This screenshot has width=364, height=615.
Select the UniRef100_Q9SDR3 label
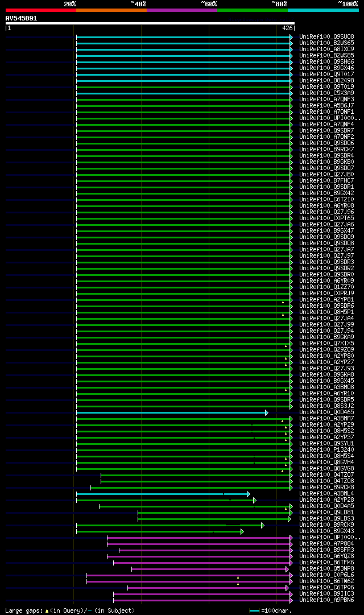tap(326, 262)
